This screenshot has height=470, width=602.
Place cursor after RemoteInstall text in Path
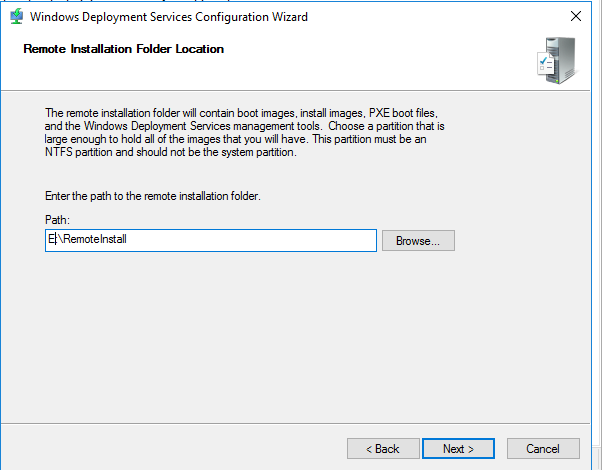coord(127,239)
